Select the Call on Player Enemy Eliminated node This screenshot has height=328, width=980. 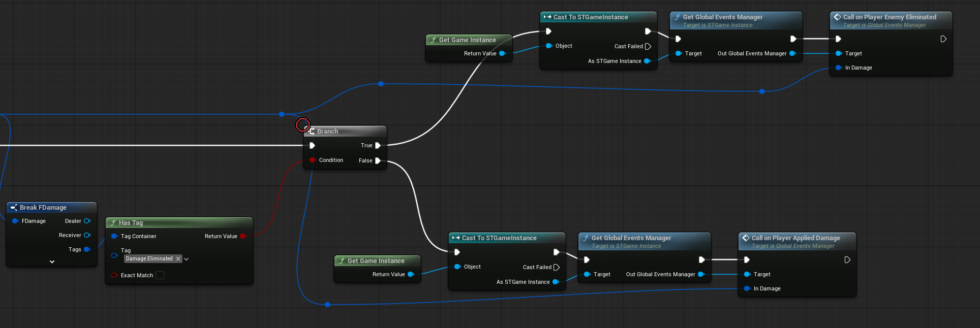pyautogui.click(x=889, y=17)
